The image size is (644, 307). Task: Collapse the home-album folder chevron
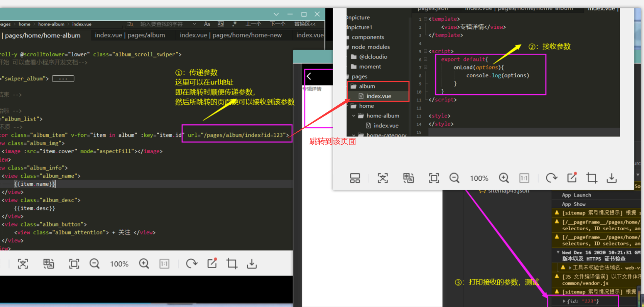(x=353, y=116)
